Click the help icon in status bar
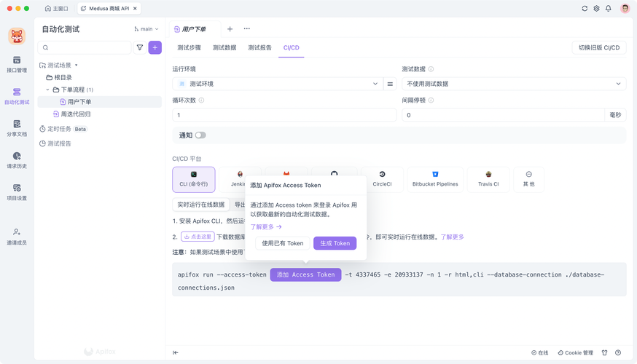Viewport: 637px width, 364px height. tap(618, 352)
